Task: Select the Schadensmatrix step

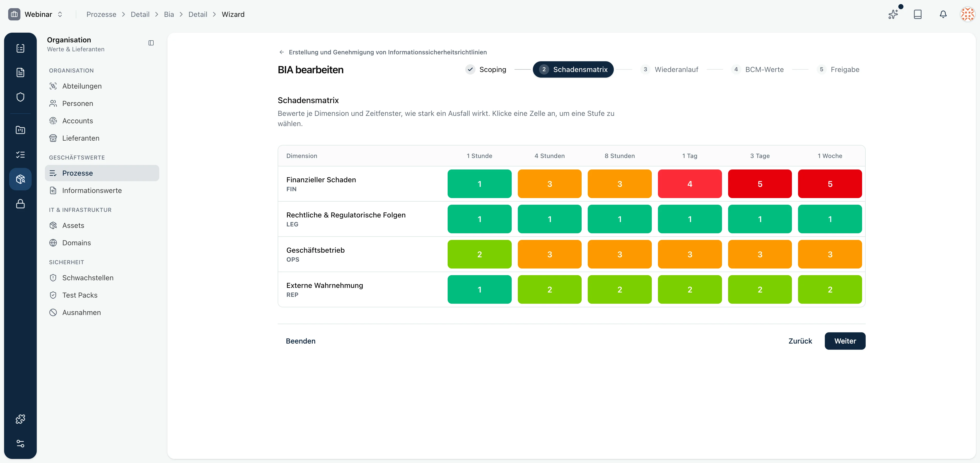Action: (573, 70)
